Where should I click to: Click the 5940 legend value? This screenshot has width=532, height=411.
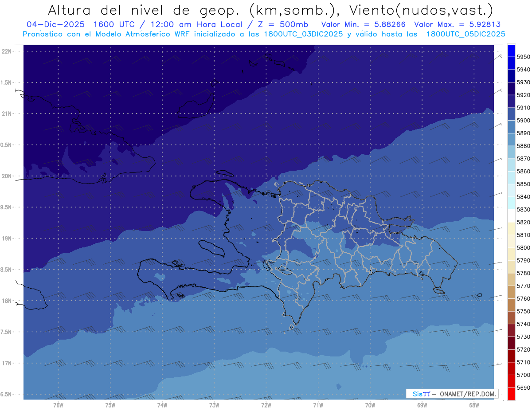point(524,70)
